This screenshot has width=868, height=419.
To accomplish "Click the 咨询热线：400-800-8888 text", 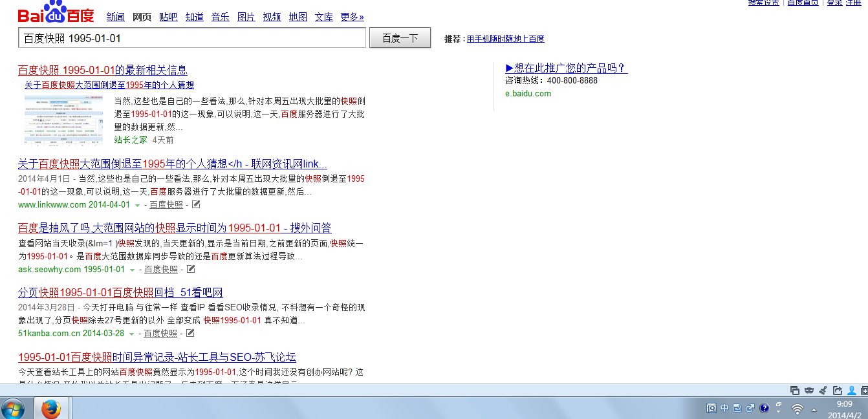I will (x=551, y=81).
